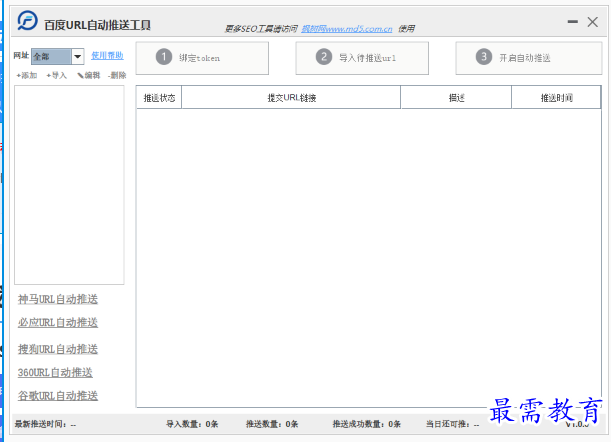Click the 推送成功数量: 0条 status text
The width and height of the screenshot is (611, 442).
tap(366, 424)
